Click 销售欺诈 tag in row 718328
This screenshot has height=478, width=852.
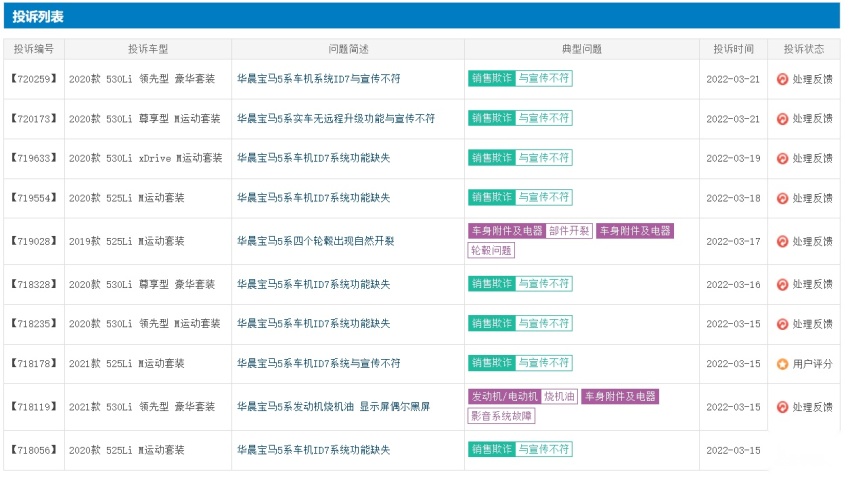(x=491, y=284)
